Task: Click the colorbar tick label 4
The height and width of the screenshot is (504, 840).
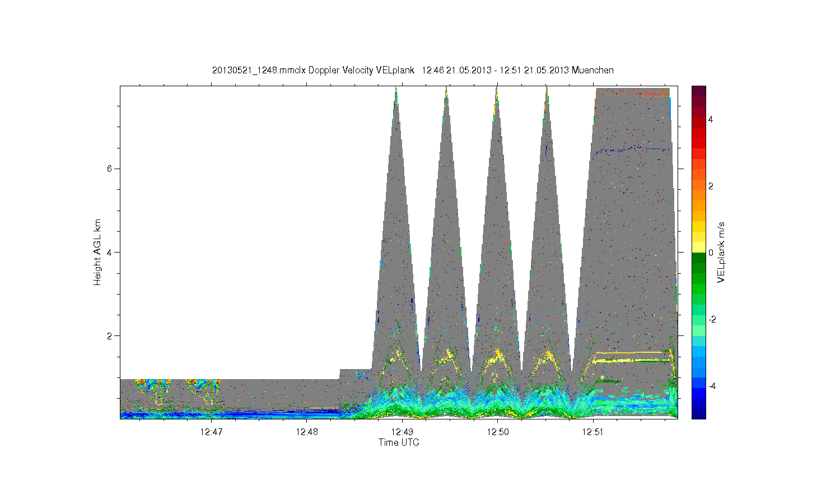Action: 711,119
